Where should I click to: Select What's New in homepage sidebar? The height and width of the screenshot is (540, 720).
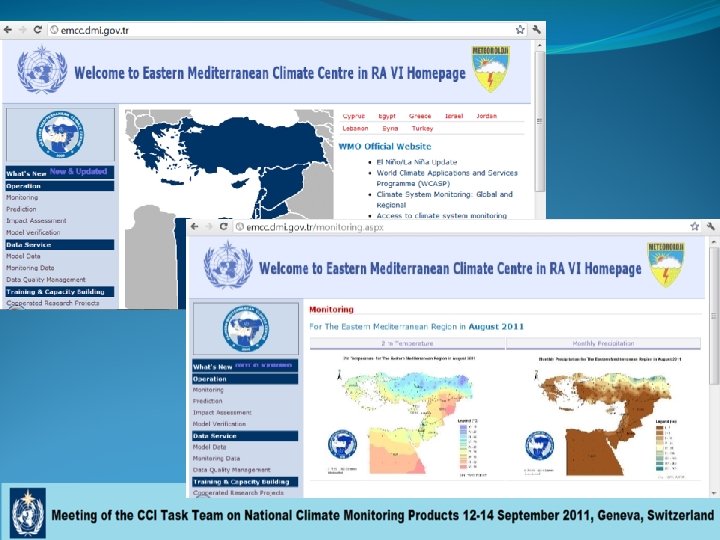click(x=60, y=173)
